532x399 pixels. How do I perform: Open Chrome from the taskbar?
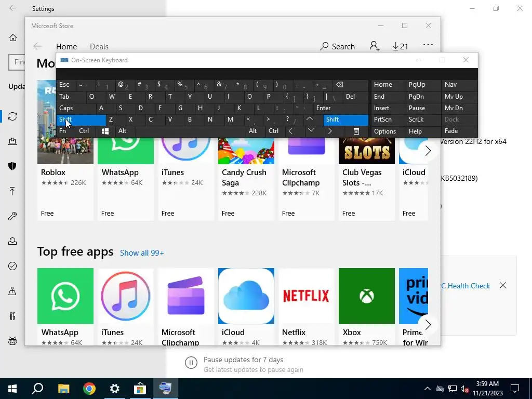(89, 389)
